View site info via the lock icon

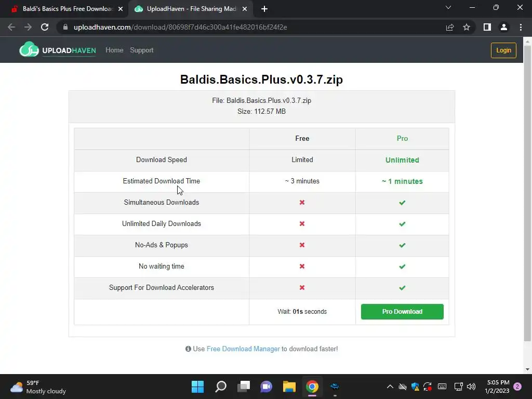tap(65, 27)
